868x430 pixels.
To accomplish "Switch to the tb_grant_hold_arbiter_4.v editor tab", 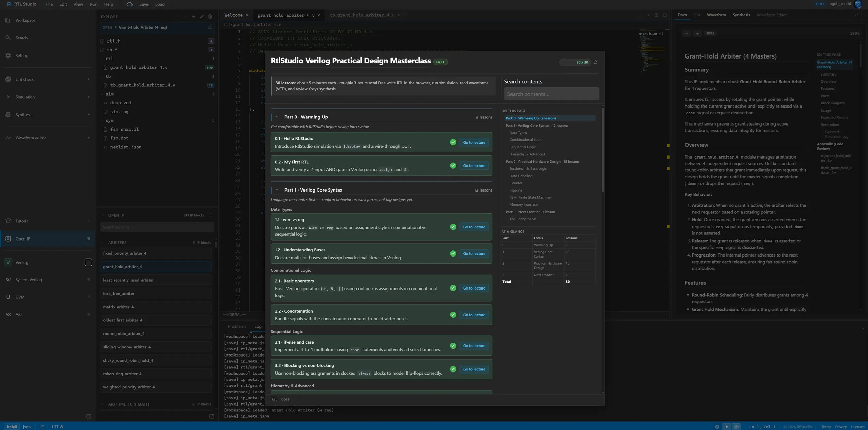I will tap(362, 15).
